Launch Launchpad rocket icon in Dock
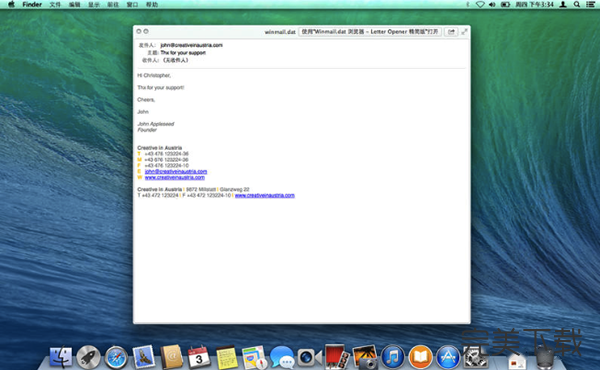Image resolution: width=600 pixels, height=370 pixels. pos(88,357)
